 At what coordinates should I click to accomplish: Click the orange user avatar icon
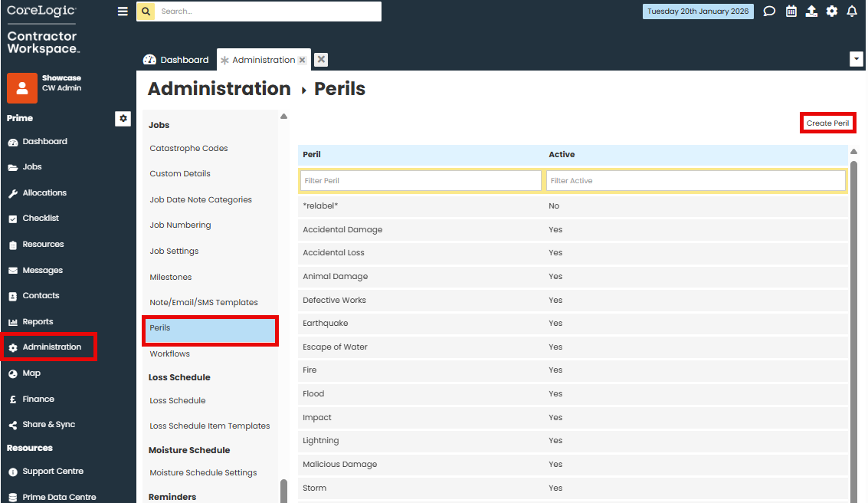[22, 88]
